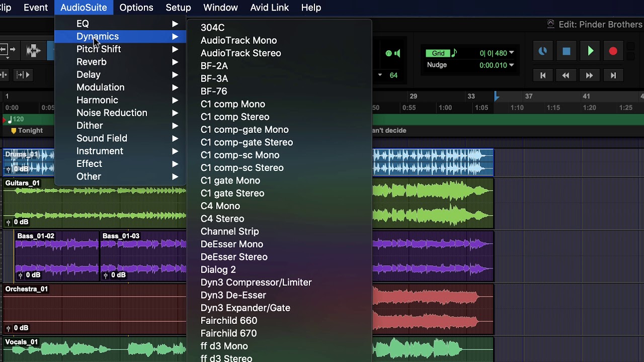Expand the Sound Field submenu
Image resolution: width=644 pixels, height=362 pixels.
coord(120,138)
